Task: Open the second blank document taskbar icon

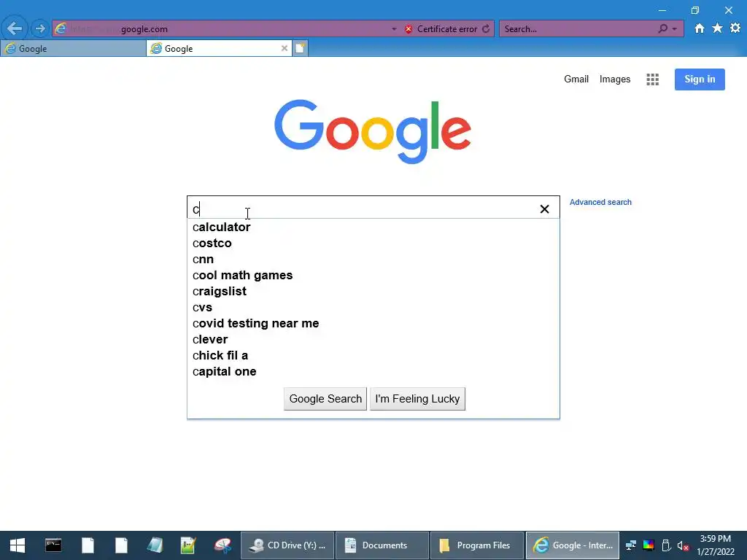Action: (x=121, y=545)
